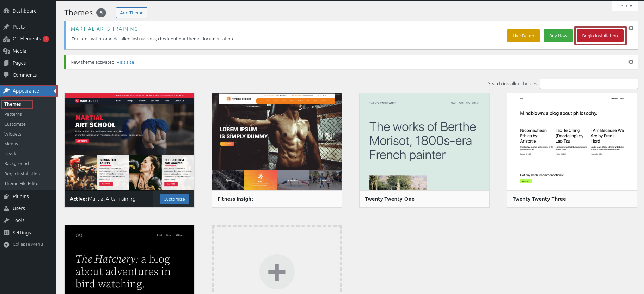Click the Appearance paintbrush icon
This screenshot has width=644, height=294.
coord(6,91)
